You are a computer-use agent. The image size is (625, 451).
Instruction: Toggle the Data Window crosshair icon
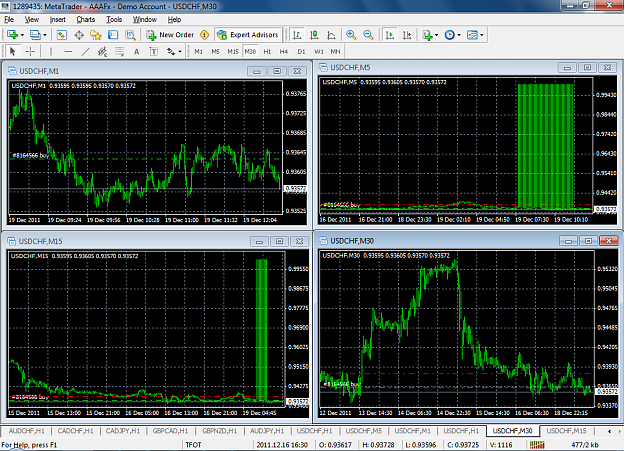tap(79, 35)
